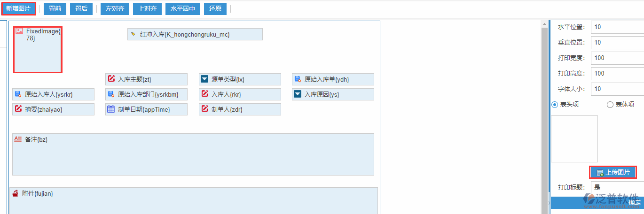Select the 入库主题{zt} field
Viewport: 644px width, 214px height.
click(x=146, y=79)
